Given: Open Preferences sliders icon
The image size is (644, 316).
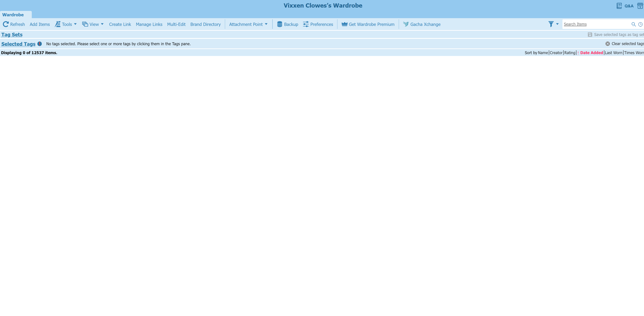Looking at the screenshot, I should pyautogui.click(x=306, y=24).
